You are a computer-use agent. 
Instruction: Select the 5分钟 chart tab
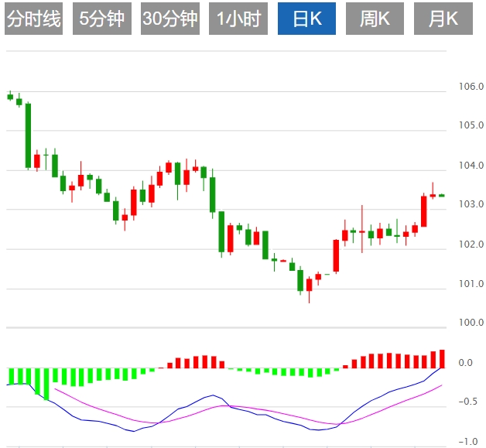pos(102,19)
